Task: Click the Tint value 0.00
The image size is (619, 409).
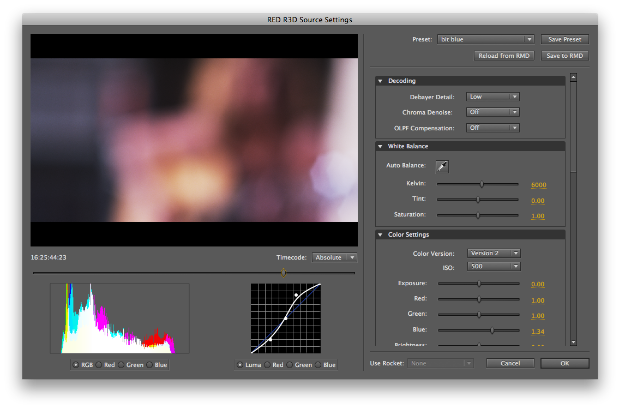Action: pyautogui.click(x=538, y=201)
